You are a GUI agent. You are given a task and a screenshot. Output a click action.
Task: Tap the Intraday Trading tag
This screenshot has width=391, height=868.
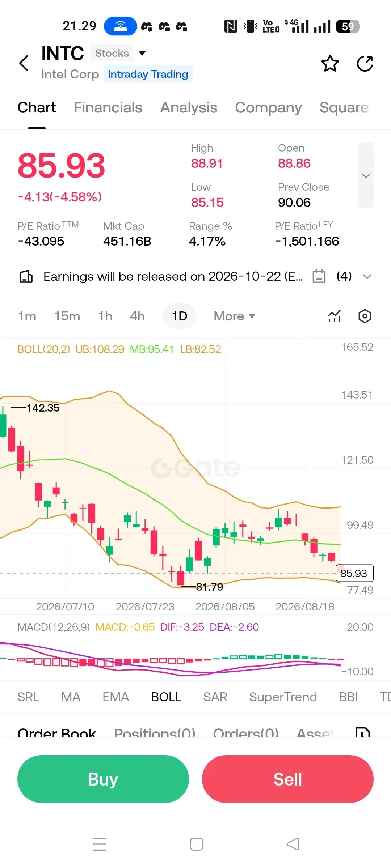pyautogui.click(x=148, y=74)
